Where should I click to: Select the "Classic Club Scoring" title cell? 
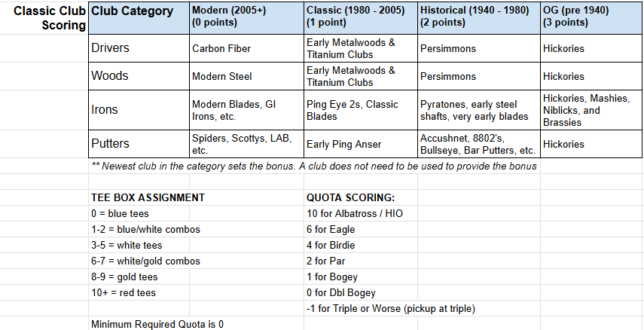click(44, 18)
